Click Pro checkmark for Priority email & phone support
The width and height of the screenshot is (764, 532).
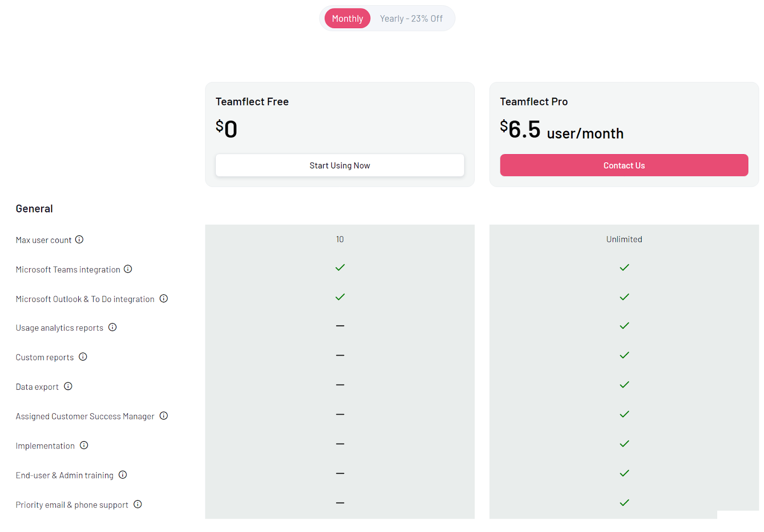click(624, 503)
